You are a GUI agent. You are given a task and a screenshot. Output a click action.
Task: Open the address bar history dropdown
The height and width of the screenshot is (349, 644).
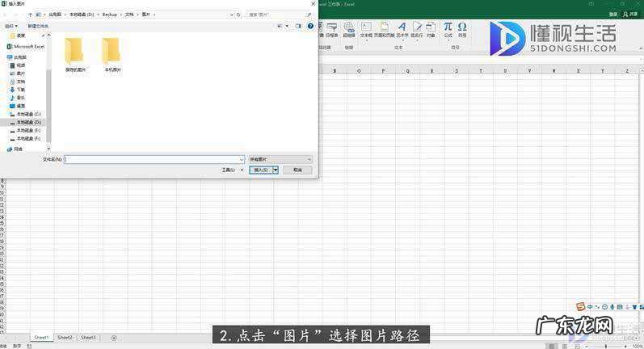click(x=232, y=15)
